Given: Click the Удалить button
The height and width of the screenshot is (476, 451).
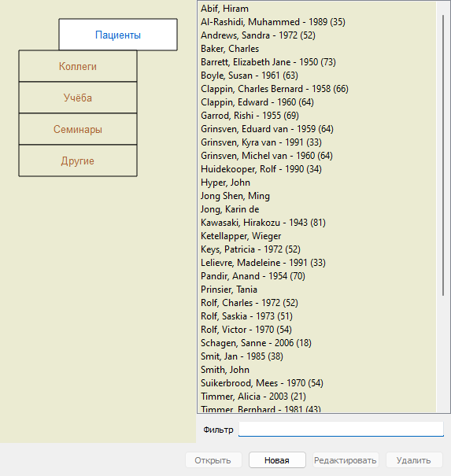Looking at the screenshot, I should pos(414,460).
